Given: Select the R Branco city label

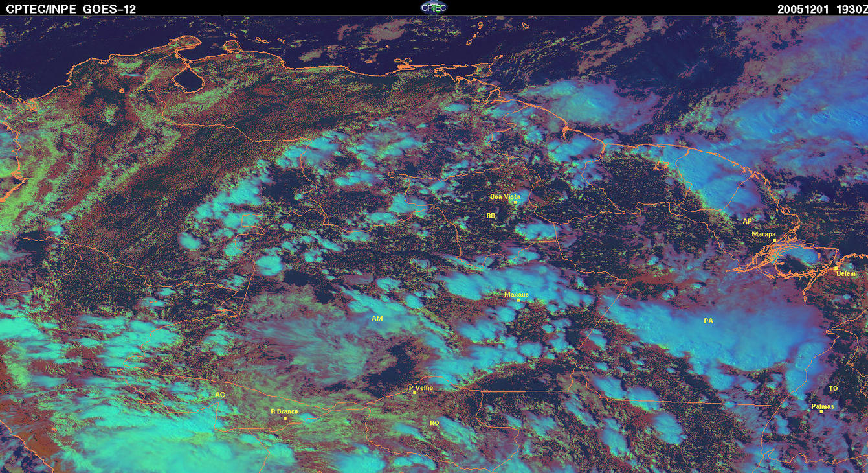Looking at the screenshot, I should (284, 411).
